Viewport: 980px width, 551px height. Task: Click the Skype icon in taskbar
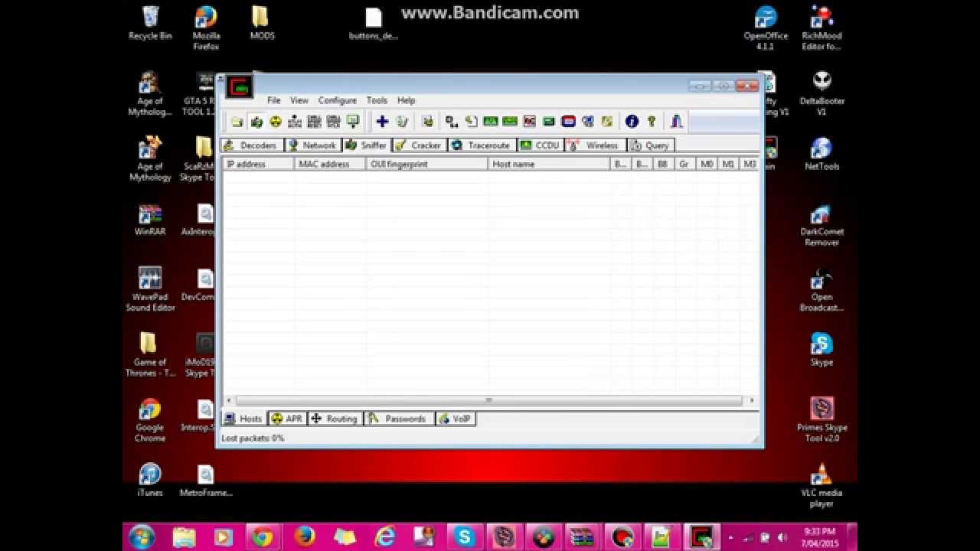[463, 537]
